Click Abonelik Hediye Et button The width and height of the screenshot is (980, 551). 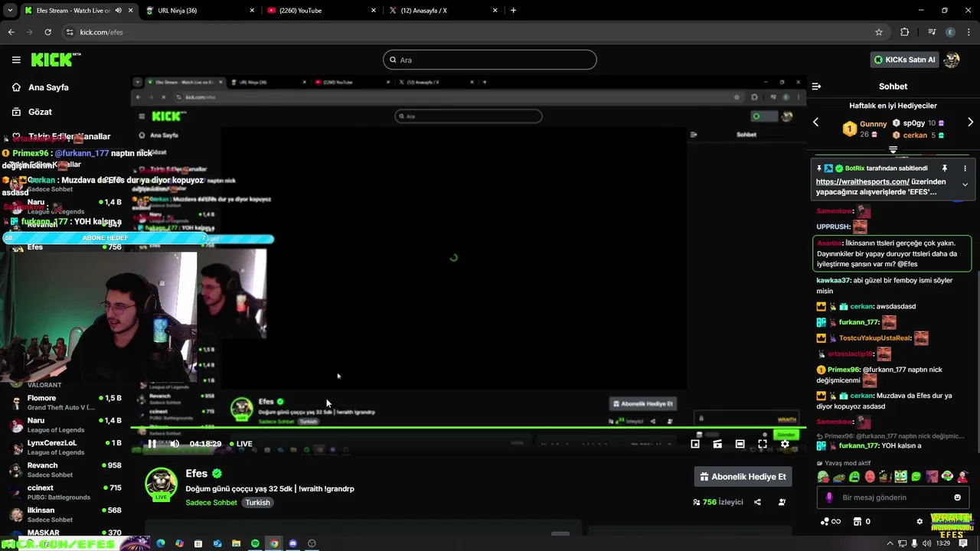[743, 477]
